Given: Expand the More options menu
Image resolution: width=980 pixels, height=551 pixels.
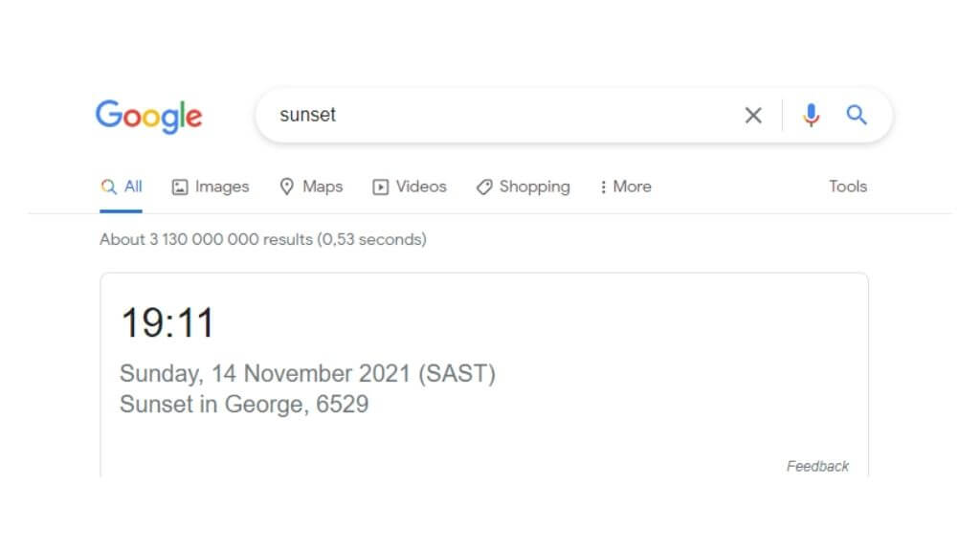Looking at the screenshot, I should (x=625, y=187).
